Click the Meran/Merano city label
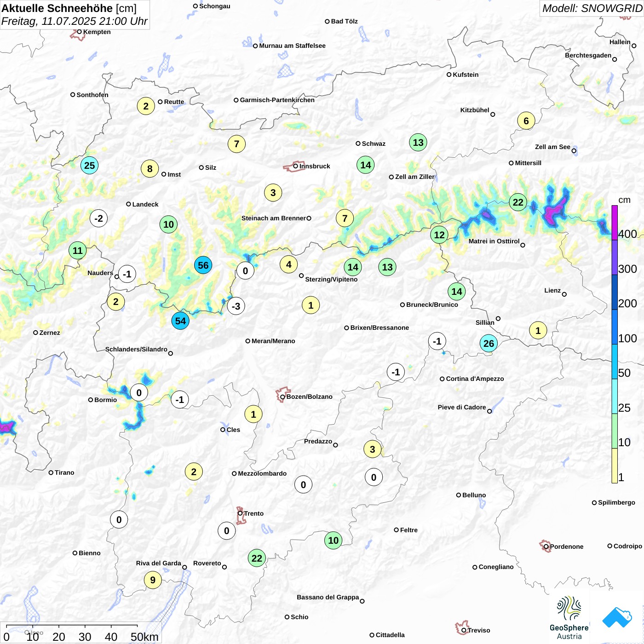 [273, 341]
